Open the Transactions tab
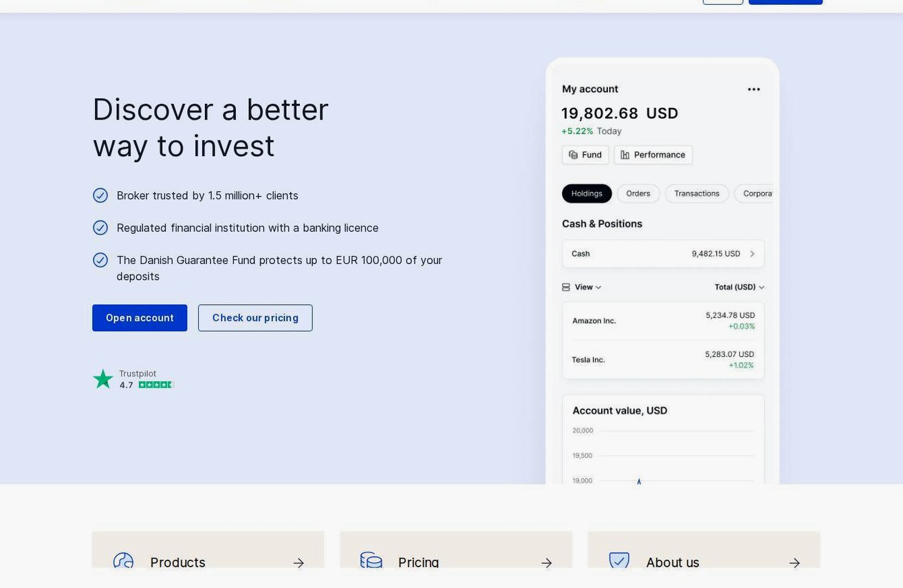This screenshot has height=588, width=903. tap(697, 193)
